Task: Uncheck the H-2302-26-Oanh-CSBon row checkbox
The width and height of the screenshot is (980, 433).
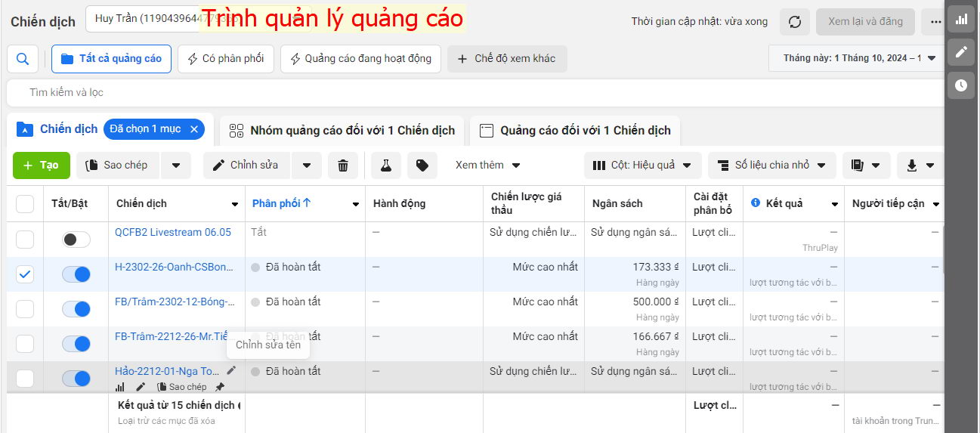Action: pos(25,274)
